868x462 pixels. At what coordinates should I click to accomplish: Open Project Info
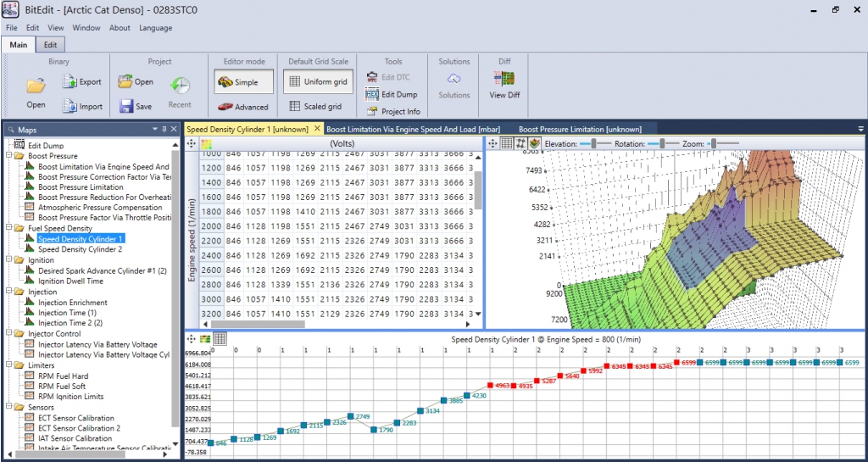pyautogui.click(x=393, y=112)
